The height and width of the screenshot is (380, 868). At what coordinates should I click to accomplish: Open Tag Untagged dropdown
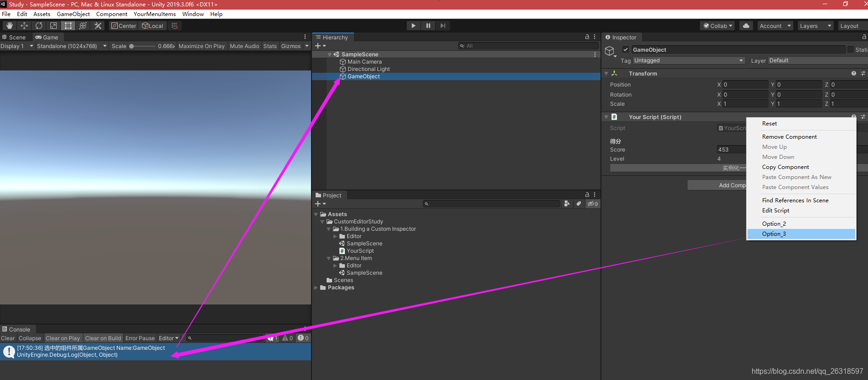tap(689, 60)
